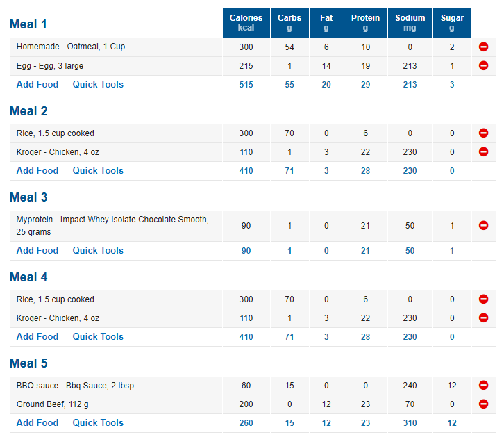Screen dimensions: 504x444
Task: Open Homemade Oatmeal, 1 Cup food entry
Action: (71, 47)
